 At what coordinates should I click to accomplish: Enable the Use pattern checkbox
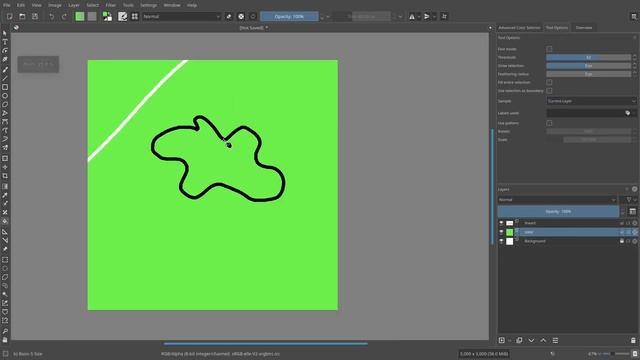tap(549, 123)
